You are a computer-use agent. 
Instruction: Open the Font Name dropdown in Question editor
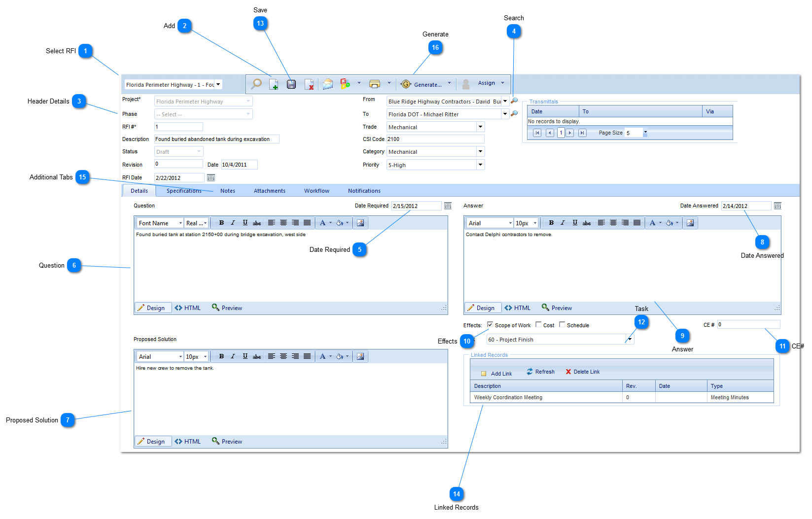(x=180, y=223)
